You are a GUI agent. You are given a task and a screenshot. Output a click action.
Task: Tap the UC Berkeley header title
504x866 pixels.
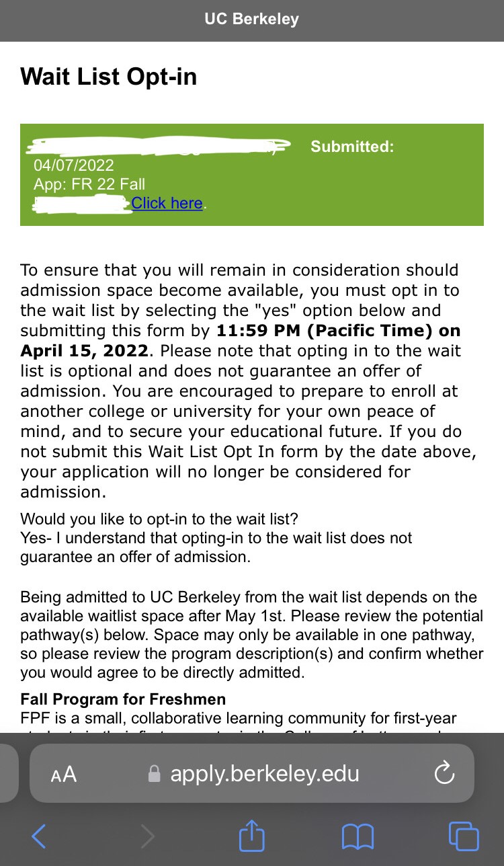[252, 19]
